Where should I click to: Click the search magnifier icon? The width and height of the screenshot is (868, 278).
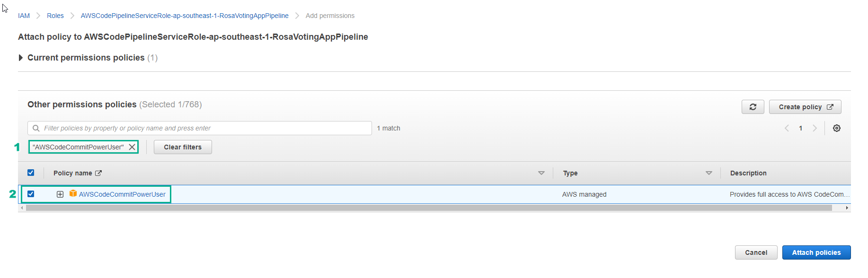click(36, 128)
